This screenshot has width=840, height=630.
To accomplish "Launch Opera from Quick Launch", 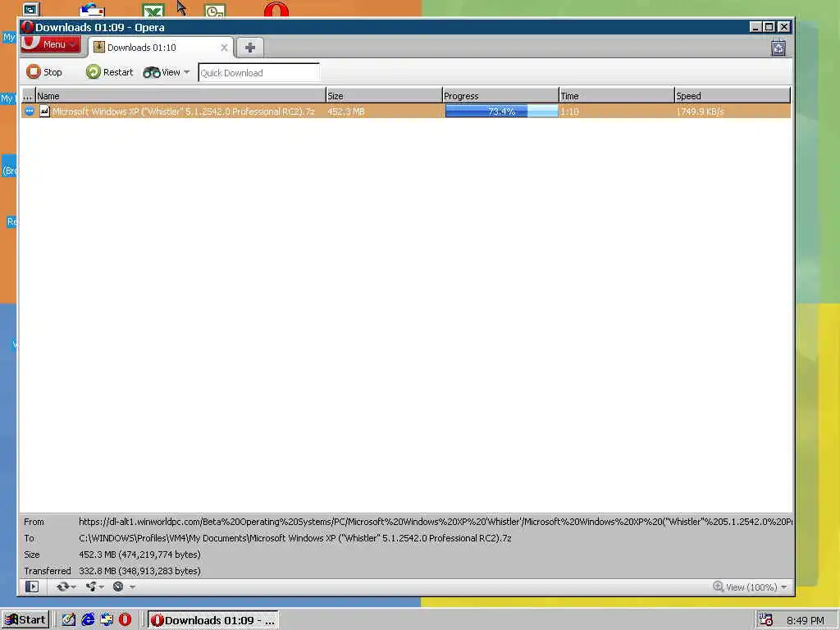I will click(x=126, y=620).
